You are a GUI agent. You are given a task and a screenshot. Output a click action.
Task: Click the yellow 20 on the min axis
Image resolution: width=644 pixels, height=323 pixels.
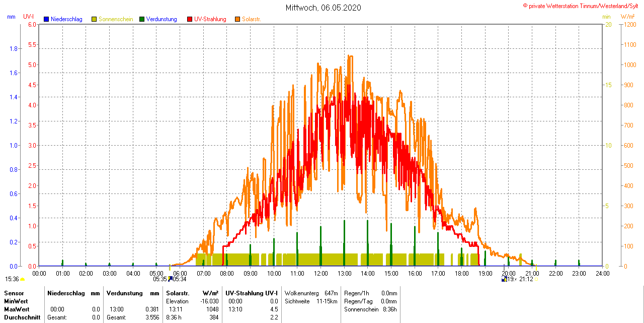(608, 24)
